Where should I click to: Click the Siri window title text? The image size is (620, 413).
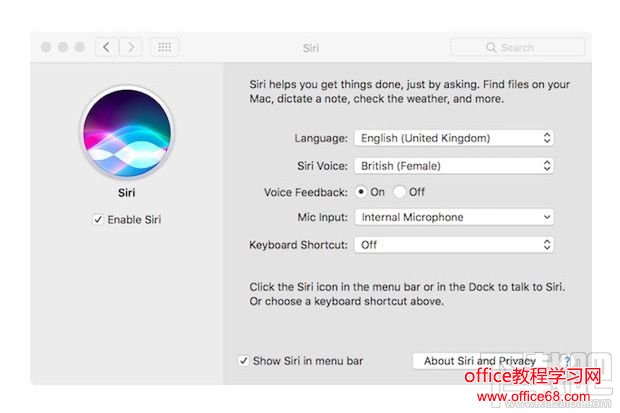(x=311, y=48)
